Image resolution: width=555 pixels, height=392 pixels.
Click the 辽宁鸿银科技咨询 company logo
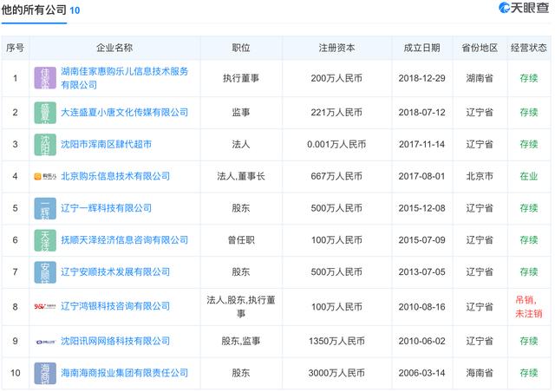(44, 306)
